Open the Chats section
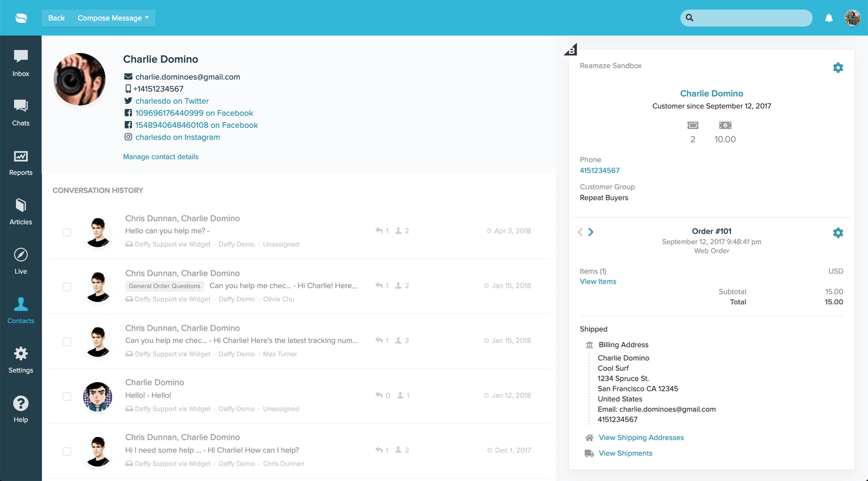This screenshot has width=868, height=481. click(21, 112)
